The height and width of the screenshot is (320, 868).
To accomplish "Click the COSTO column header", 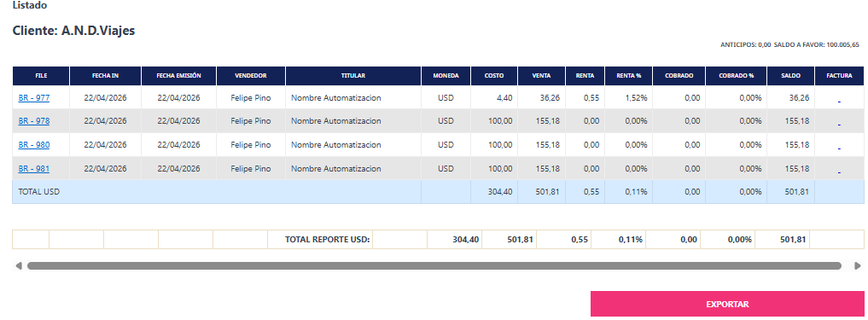I will [x=494, y=76].
